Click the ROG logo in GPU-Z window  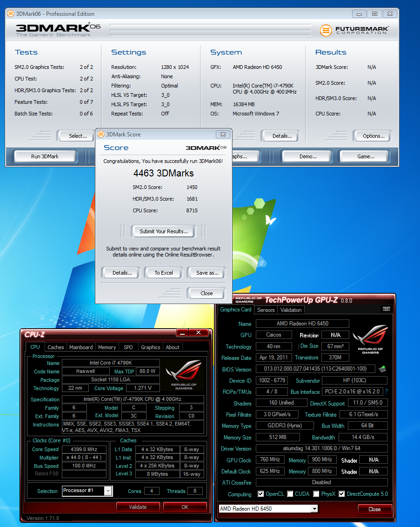pos(370,339)
